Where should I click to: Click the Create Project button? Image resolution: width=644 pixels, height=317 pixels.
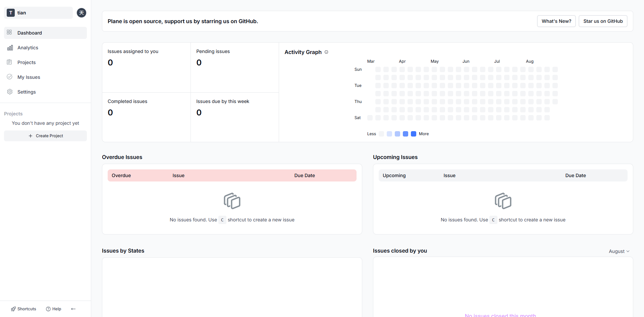[45, 136]
